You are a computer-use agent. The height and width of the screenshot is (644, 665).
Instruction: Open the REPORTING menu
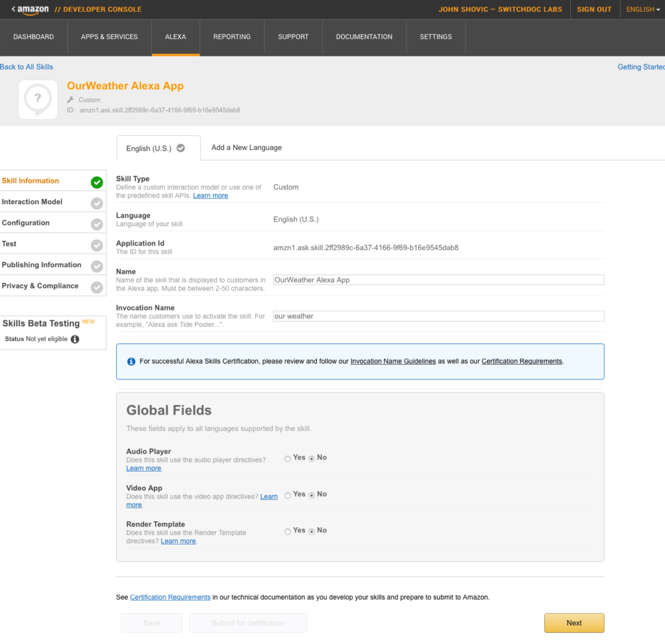click(x=232, y=37)
